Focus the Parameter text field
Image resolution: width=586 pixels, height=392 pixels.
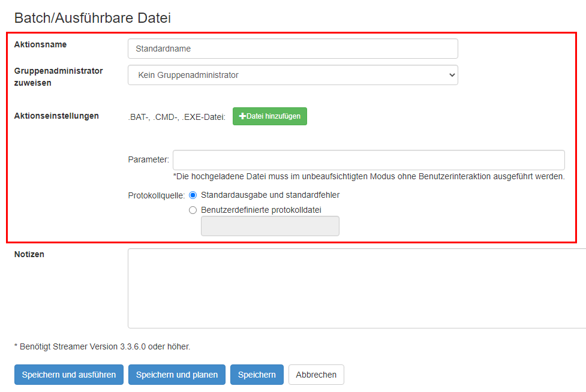pos(368,160)
